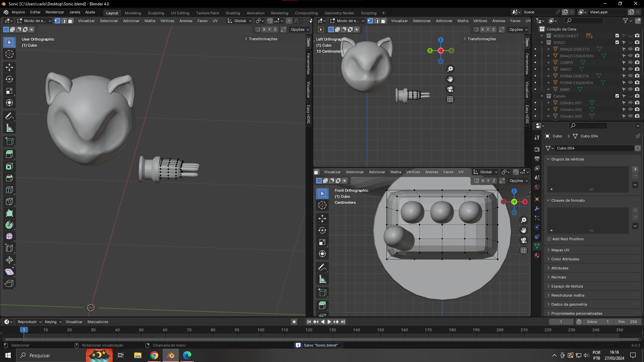This screenshot has width=644, height=362.
Task: Click frame 100 on the timeline ruler
Action: tap(261, 330)
